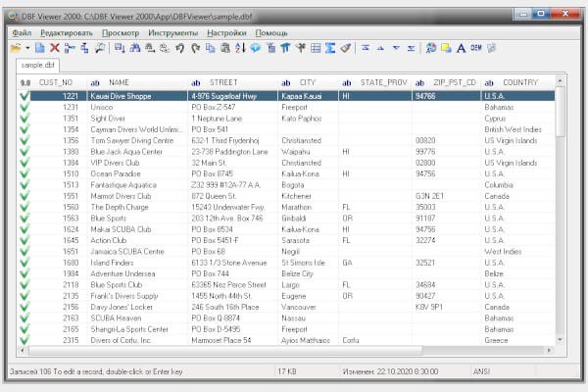Go to previous record arrow icon
The image size is (588, 392).
[x=380, y=48]
